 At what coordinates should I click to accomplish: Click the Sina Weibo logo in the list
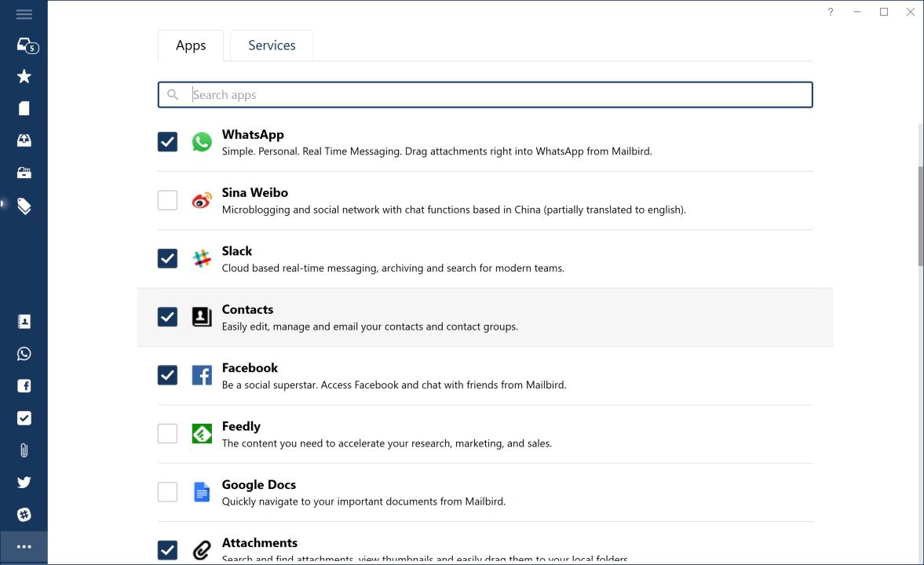[x=202, y=200]
